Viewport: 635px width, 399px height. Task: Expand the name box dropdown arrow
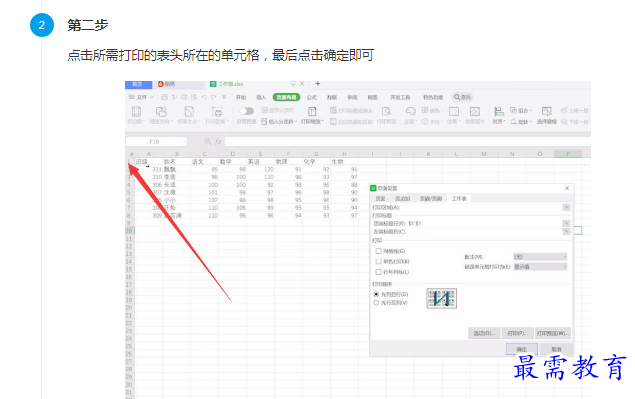pyautogui.click(x=185, y=141)
